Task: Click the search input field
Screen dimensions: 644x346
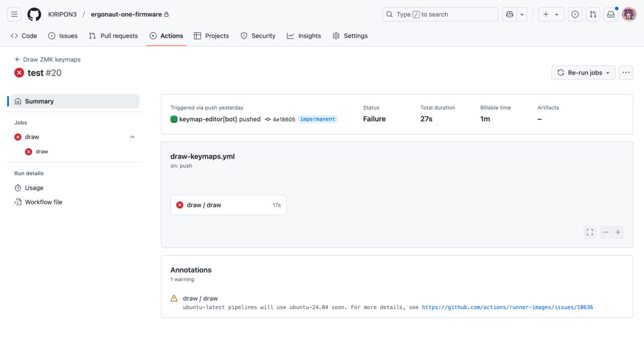Action: tap(440, 14)
